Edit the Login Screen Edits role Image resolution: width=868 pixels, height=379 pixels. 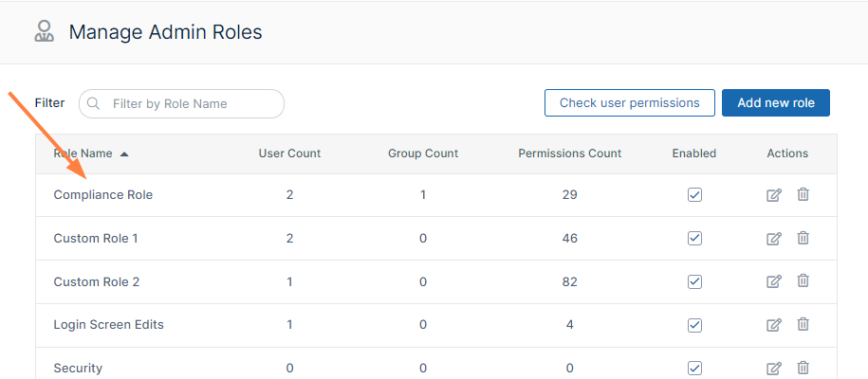(x=774, y=325)
